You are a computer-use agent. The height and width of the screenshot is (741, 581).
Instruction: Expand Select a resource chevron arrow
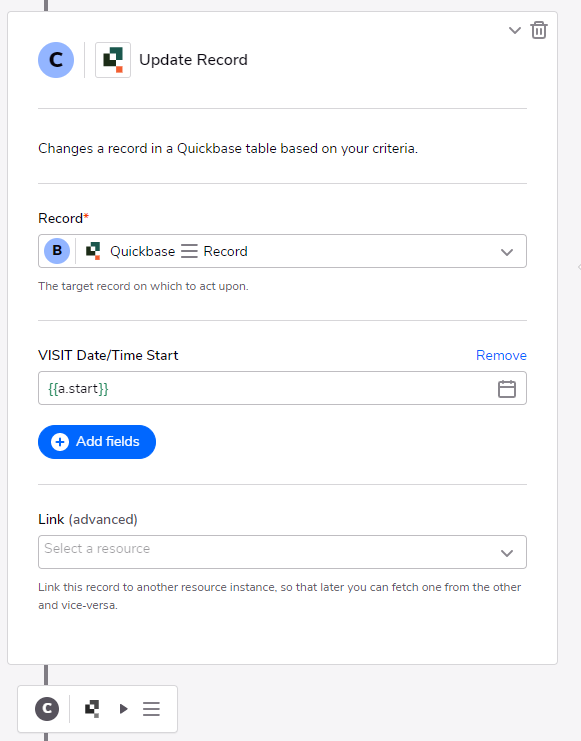[x=507, y=553]
